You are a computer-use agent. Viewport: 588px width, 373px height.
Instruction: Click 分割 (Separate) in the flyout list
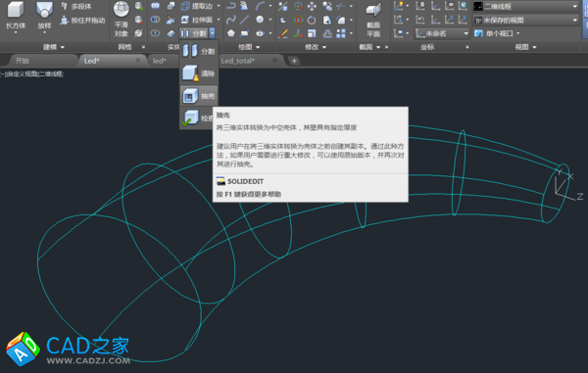point(199,51)
